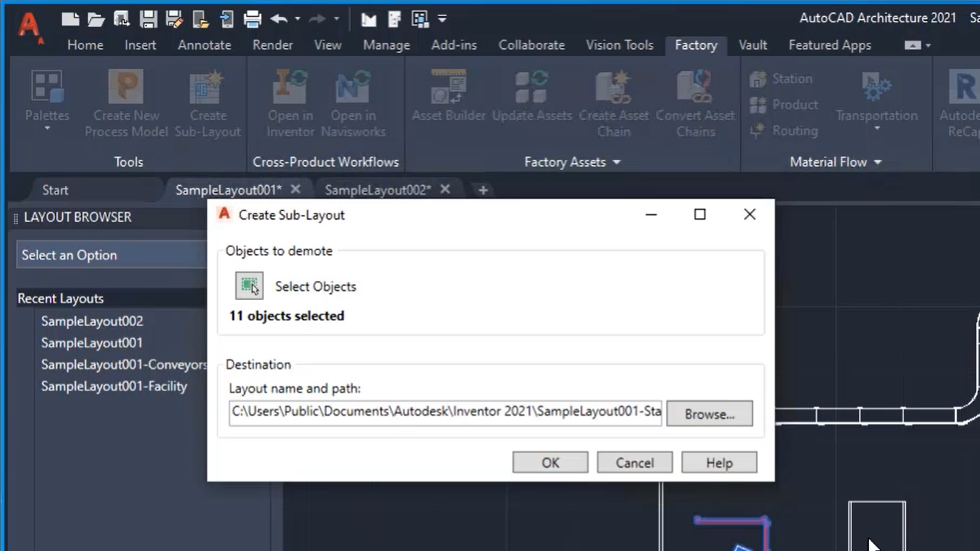980x551 pixels.
Task: Expand the Factory Assets panel arrow
Action: point(616,162)
